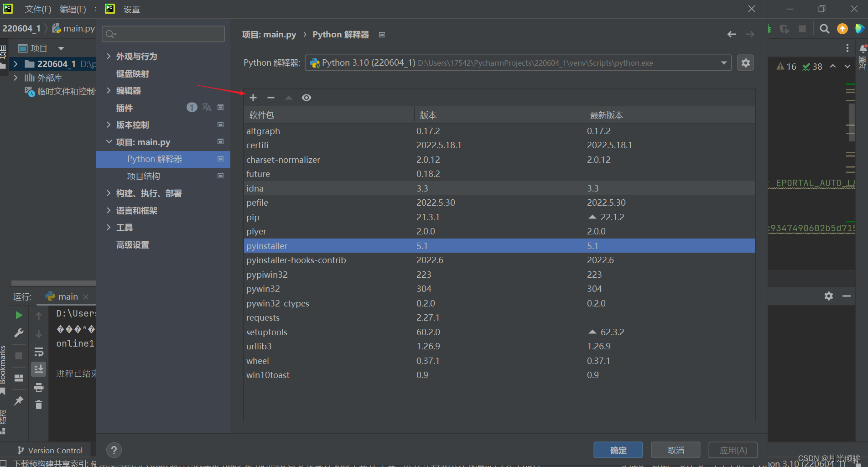Expand the 外部库 tree node

point(16,78)
